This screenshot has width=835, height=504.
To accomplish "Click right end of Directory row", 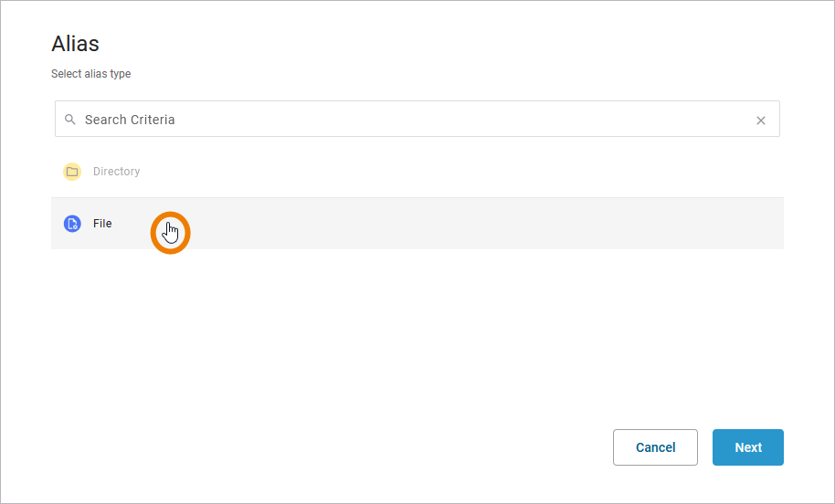I will (x=749, y=172).
